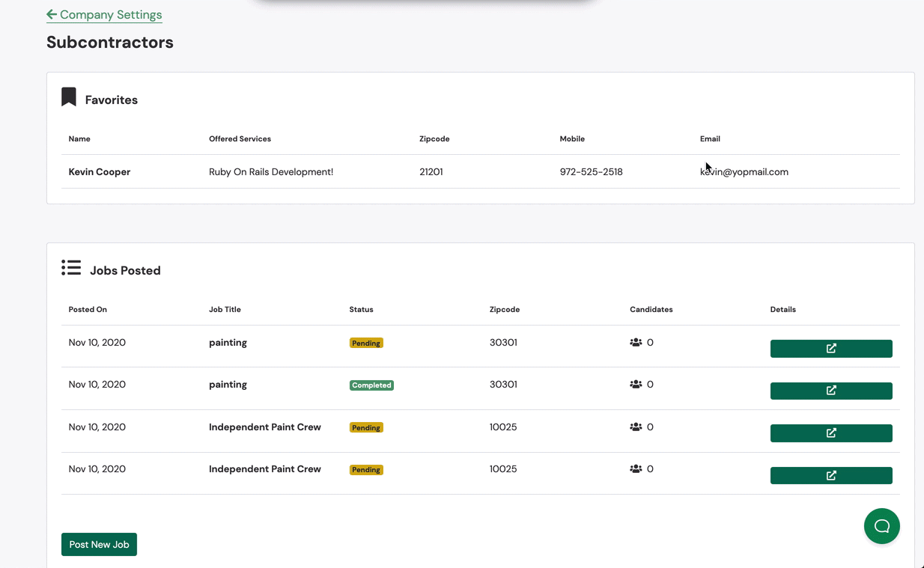Click the Candidates column header

[x=651, y=309]
